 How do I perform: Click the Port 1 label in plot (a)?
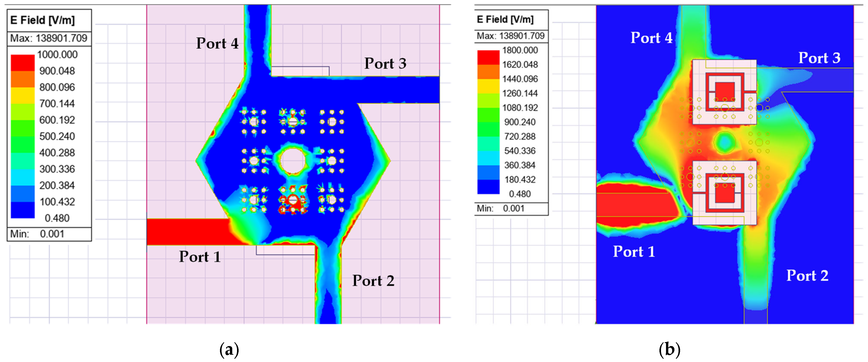200,256
